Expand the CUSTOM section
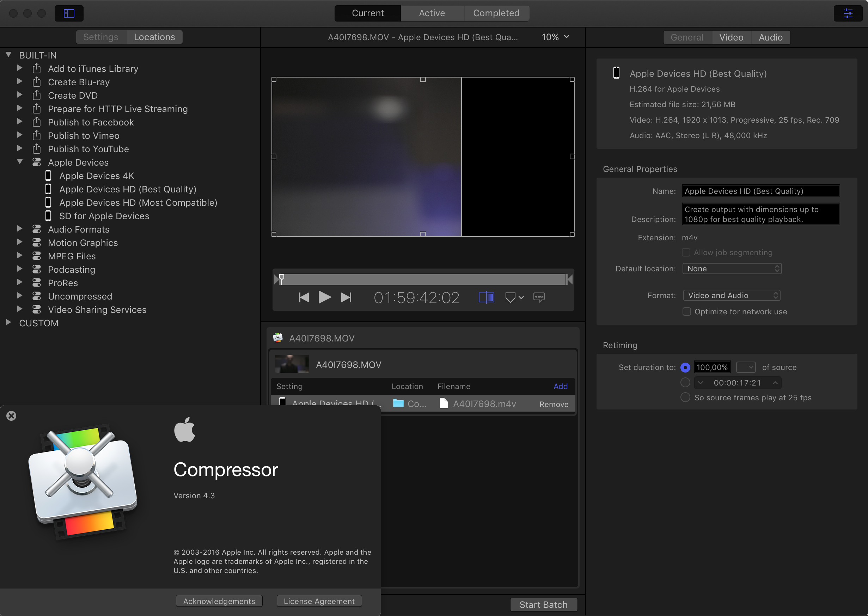 pyautogui.click(x=8, y=322)
